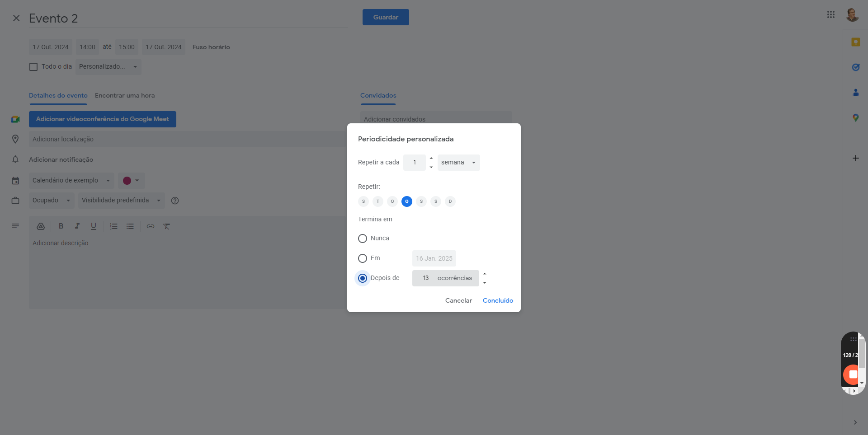Click the 13 ocorrências number field

pyautogui.click(x=446, y=278)
